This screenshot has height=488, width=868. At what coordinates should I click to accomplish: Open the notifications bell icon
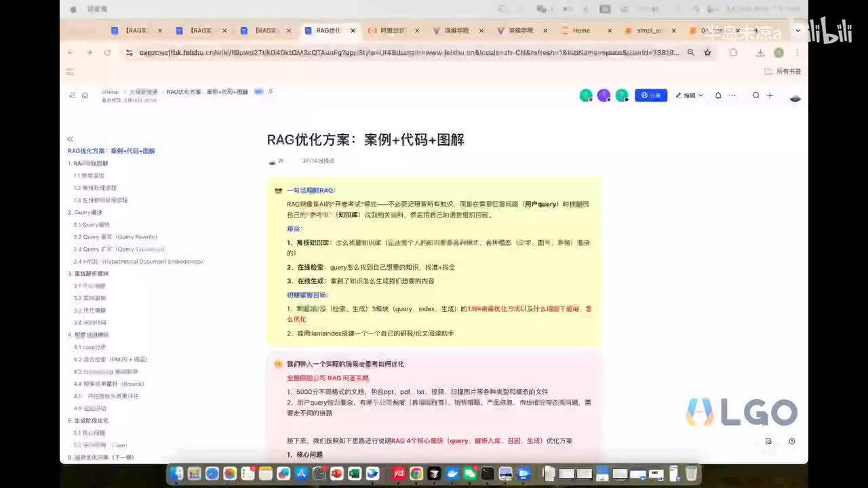coord(718,96)
